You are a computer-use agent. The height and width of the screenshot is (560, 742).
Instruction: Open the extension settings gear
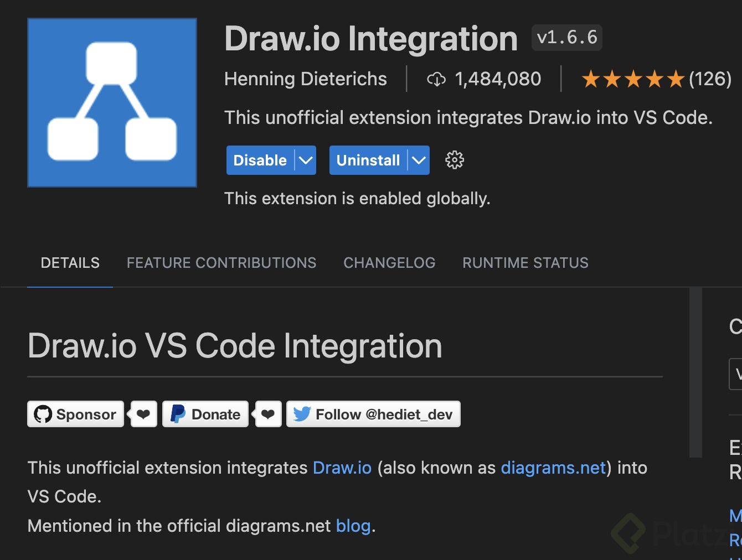455,160
